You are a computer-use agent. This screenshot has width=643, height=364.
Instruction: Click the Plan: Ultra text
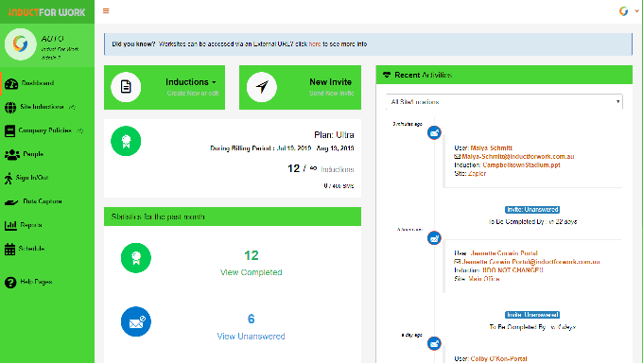pos(334,135)
